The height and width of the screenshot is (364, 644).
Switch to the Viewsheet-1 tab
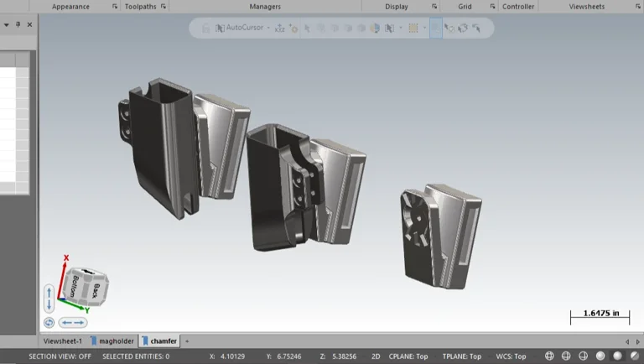click(63, 341)
